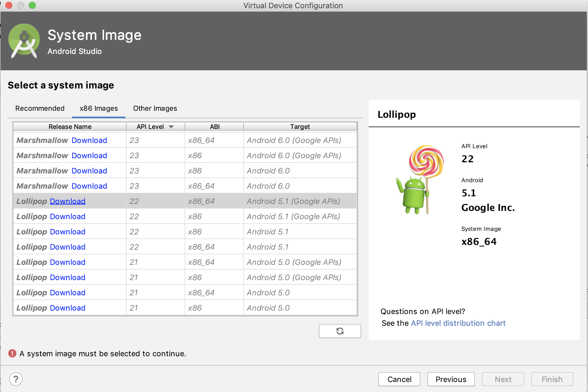Select the x86 Images tab

point(99,108)
